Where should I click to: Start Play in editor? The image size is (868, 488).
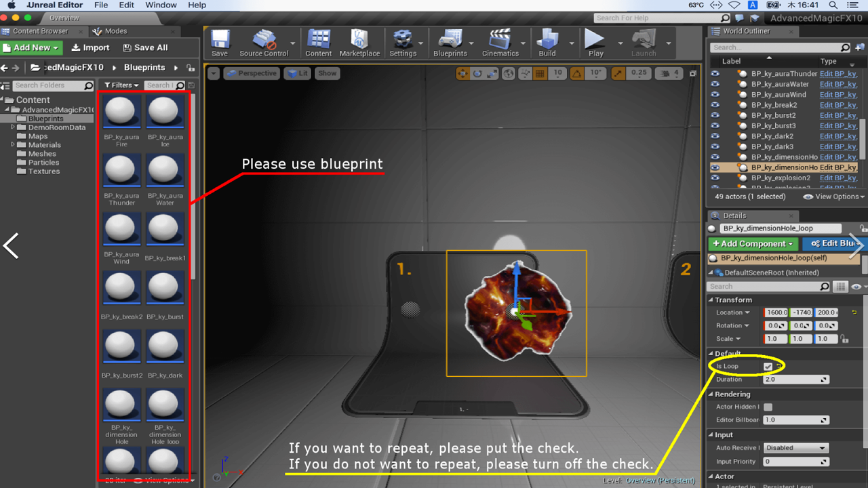pos(595,43)
